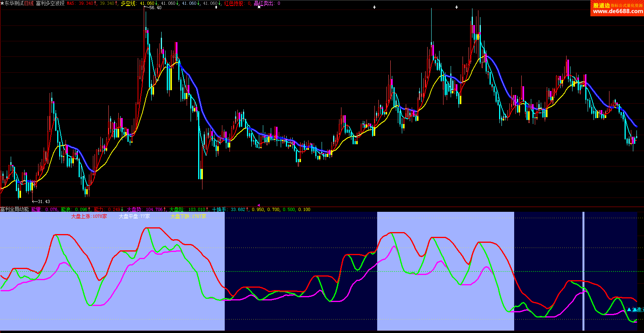
Task: Click the narrow light vertical bar in lower panel
Action: point(583,271)
